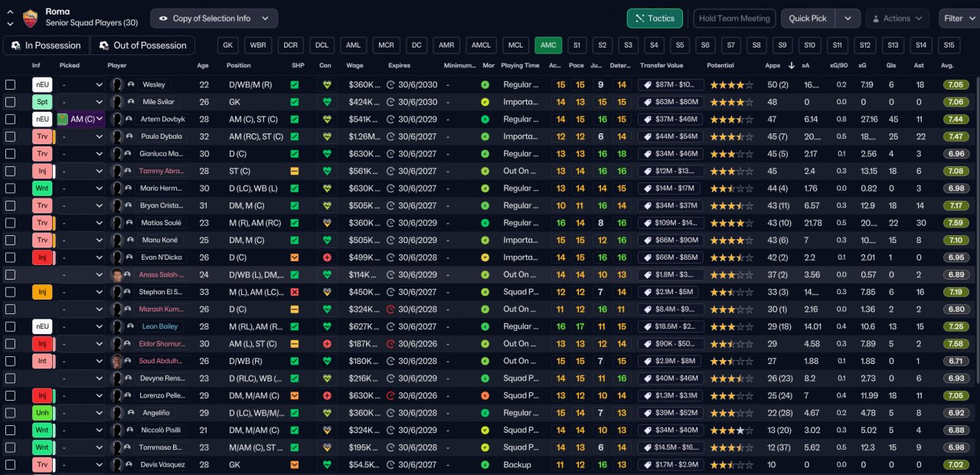Open Wesley's Picked position dropdown
Viewport: 980px width, 475px height.
[x=82, y=85]
